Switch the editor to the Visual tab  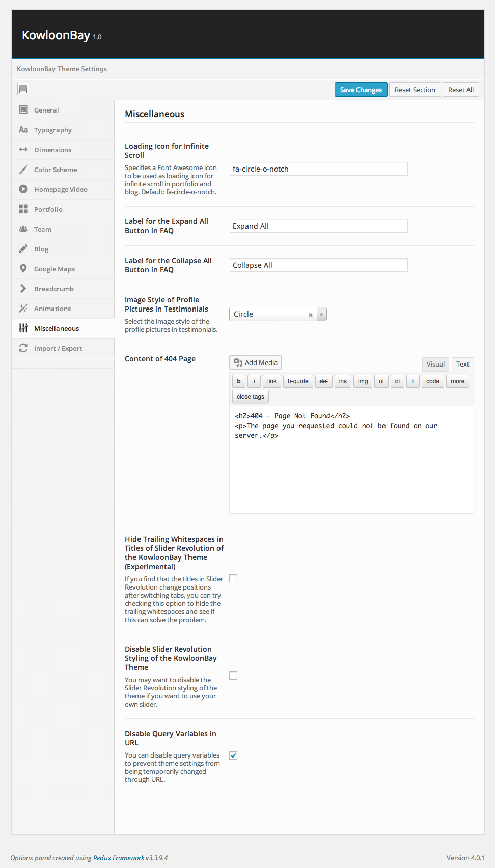pyautogui.click(x=435, y=364)
